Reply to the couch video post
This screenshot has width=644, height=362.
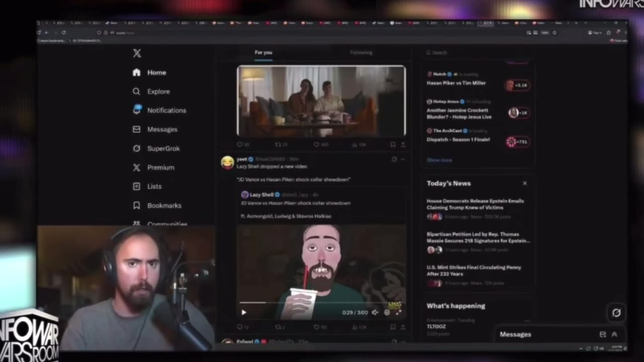[x=242, y=145]
